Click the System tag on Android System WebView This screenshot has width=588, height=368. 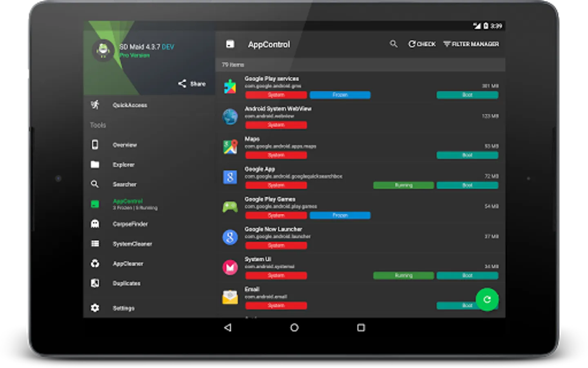276,125
